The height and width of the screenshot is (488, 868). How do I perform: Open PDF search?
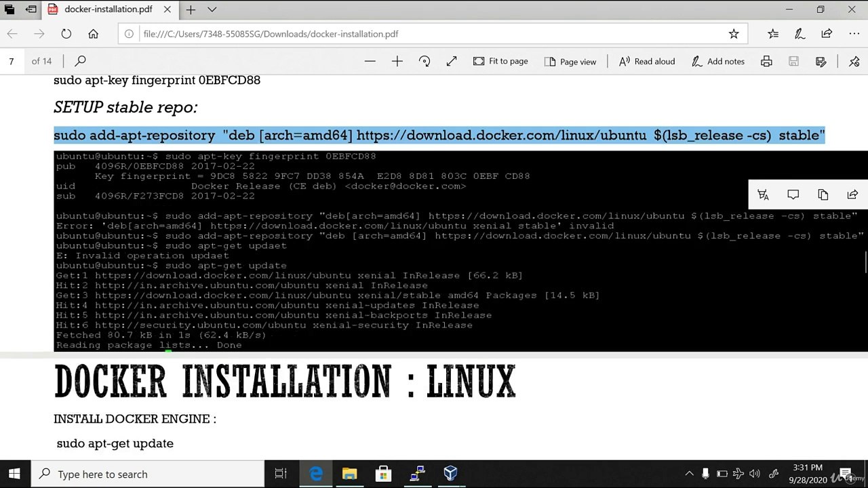click(80, 61)
